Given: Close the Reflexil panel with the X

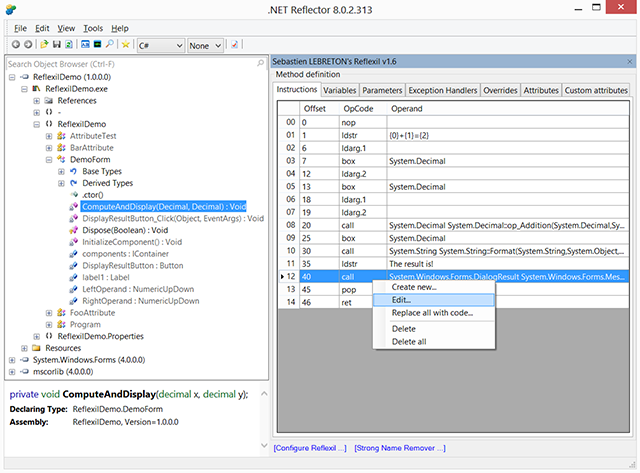Looking at the screenshot, I should [629, 62].
